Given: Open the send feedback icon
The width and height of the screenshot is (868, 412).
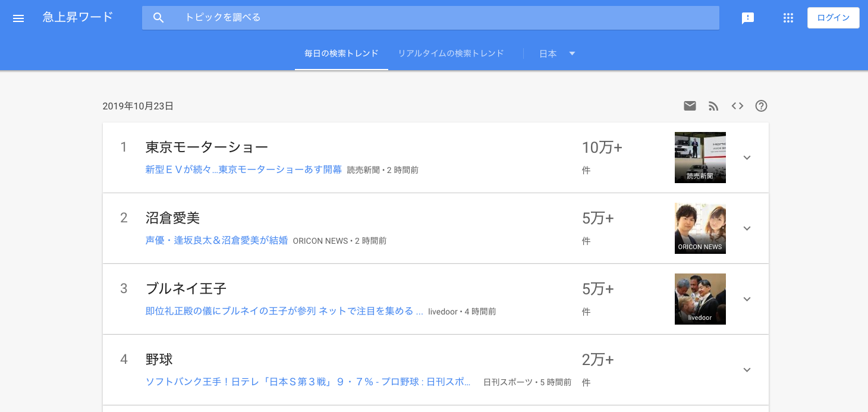Looking at the screenshot, I should coord(748,18).
